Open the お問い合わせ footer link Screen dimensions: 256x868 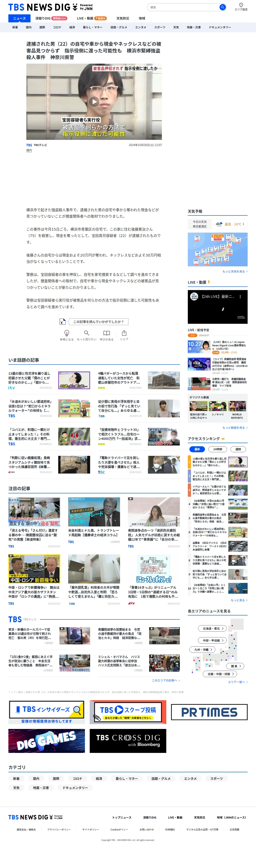click(147, 829)
